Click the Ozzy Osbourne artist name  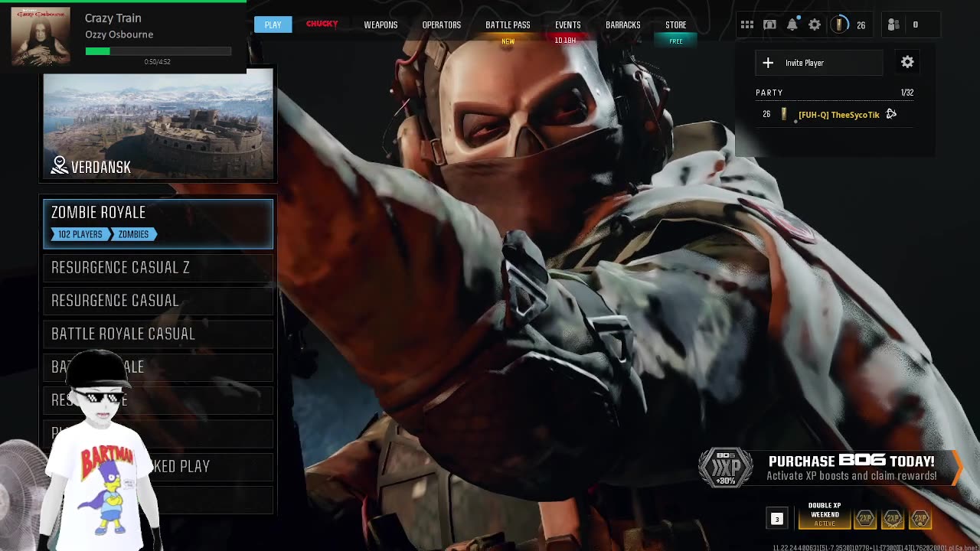tap(119, 34)
